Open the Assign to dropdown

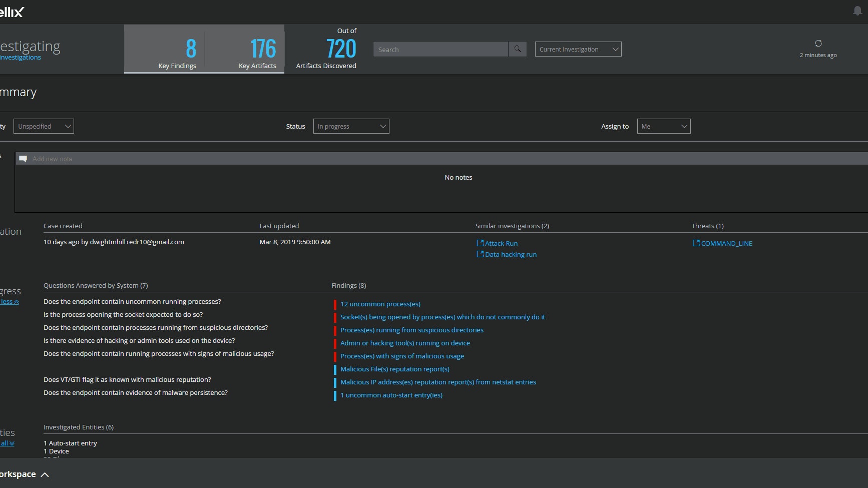tap(663, 126)
